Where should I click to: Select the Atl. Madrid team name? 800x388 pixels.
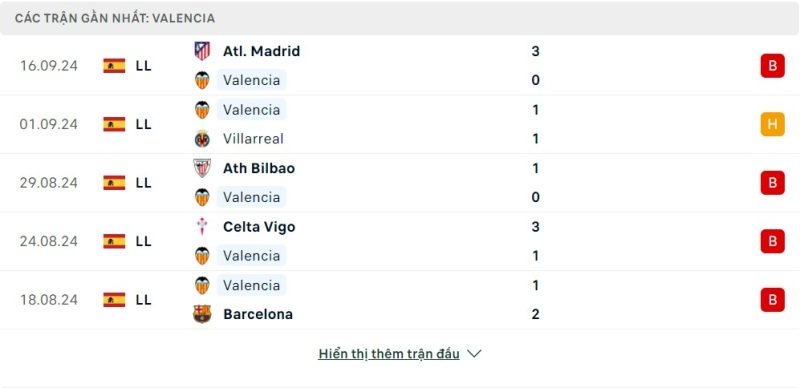(261, 51)
